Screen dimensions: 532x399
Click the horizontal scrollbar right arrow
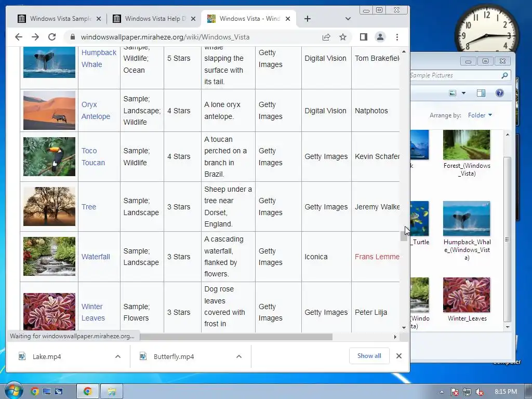tap(395, 337)
